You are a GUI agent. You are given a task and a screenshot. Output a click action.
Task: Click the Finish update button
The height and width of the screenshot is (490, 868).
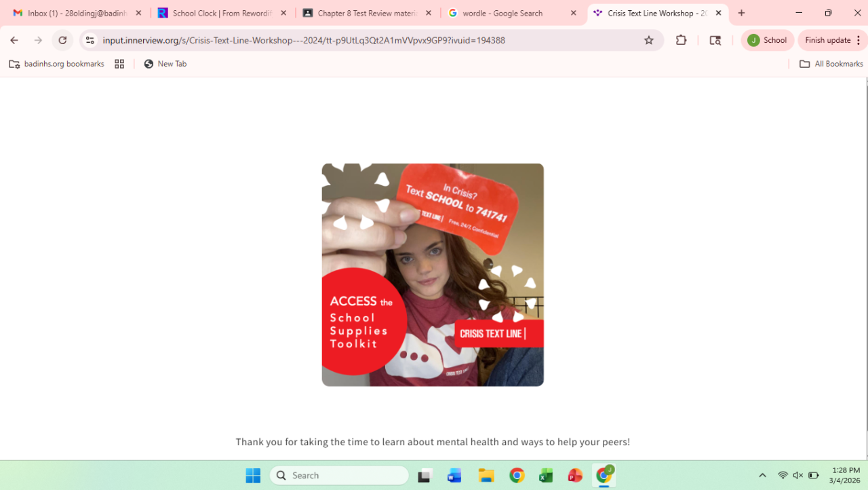coord(833,40)
